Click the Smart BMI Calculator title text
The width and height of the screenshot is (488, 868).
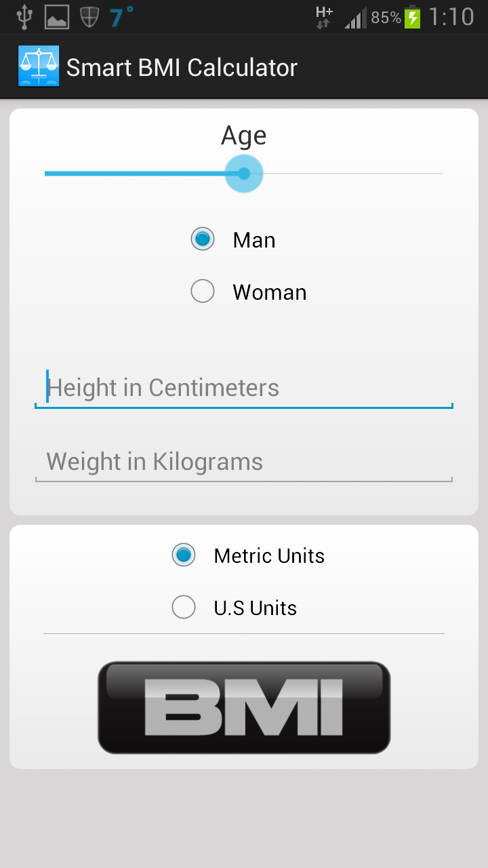coord(182,67)
